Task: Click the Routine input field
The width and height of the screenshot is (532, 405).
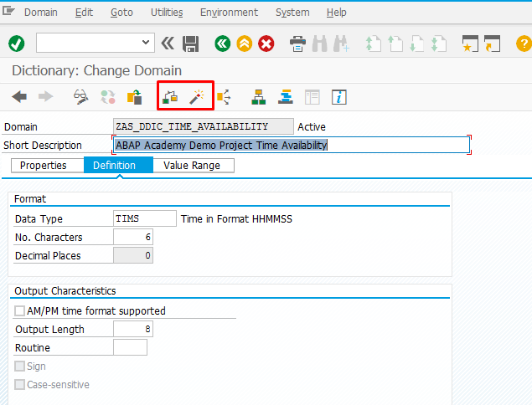Action: pos(131,347)
